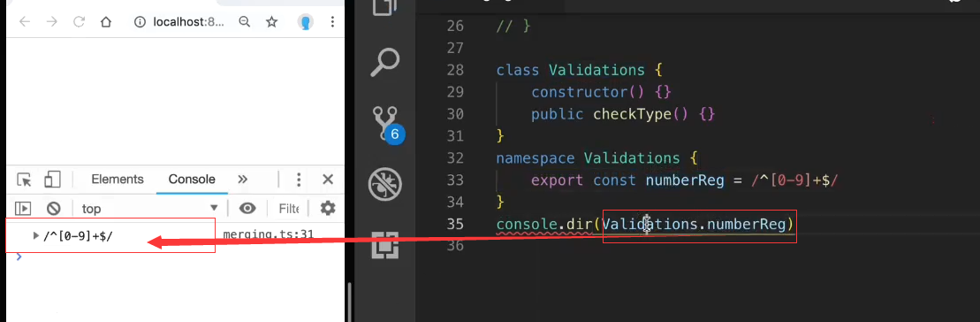Open the Debug view

tap(385, 184)
